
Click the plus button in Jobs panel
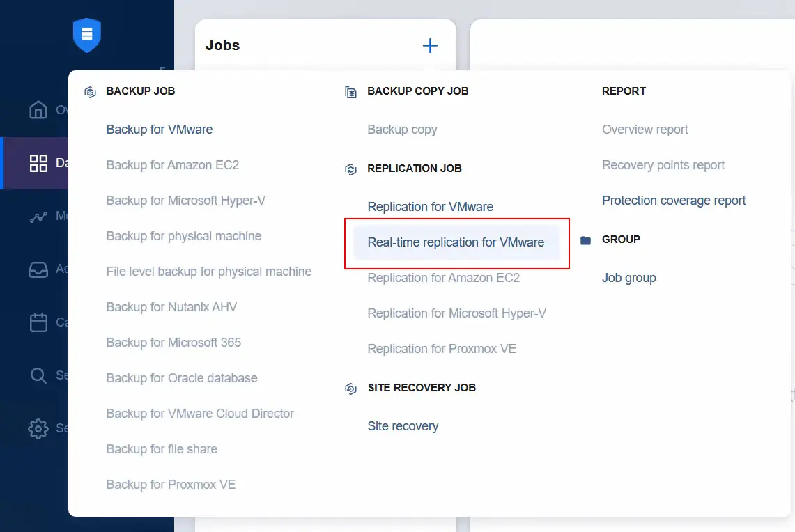tap(430, 45)
